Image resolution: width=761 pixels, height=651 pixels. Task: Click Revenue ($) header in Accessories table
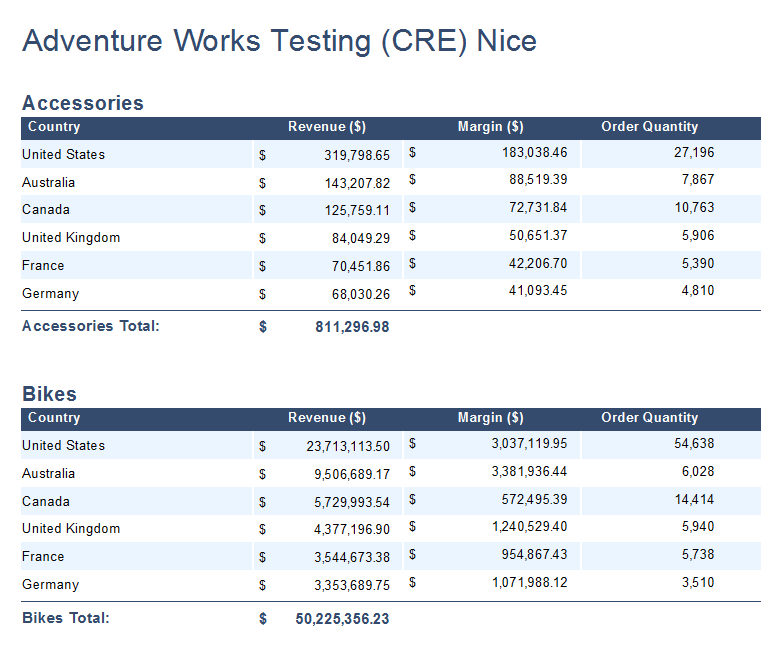[327, 127]
